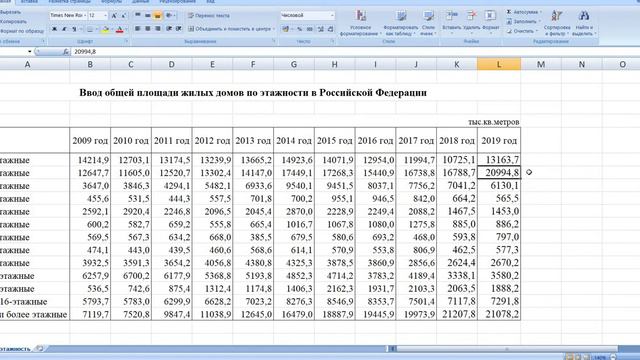Open the Font dialog launcher

pyautogui.click(x=126, y=42)
